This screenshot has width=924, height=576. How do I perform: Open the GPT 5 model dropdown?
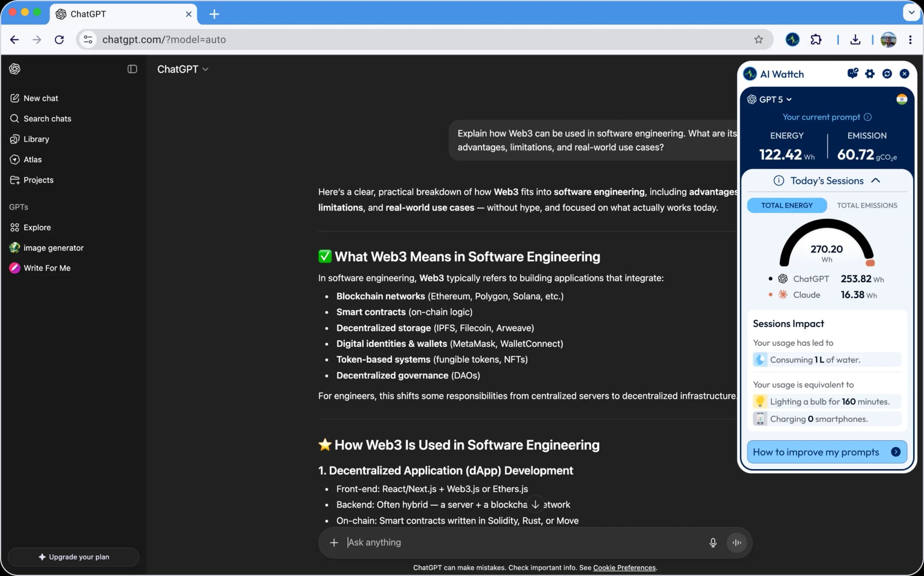point(770,99)
